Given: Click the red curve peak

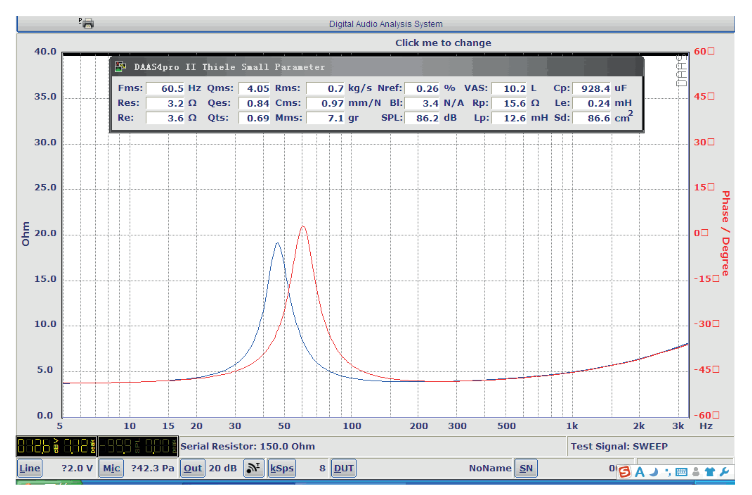Looking at the screenshot, I should (303, 226).
